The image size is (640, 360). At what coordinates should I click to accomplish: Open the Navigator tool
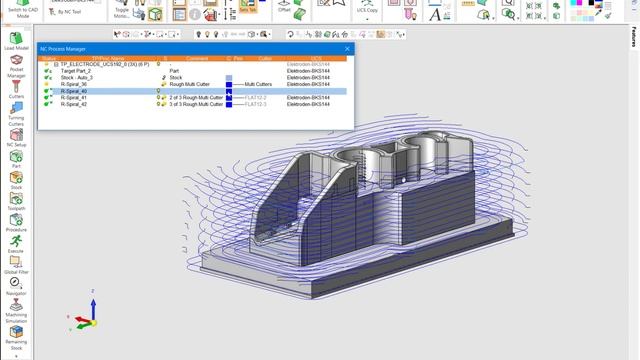pos(16,286)
